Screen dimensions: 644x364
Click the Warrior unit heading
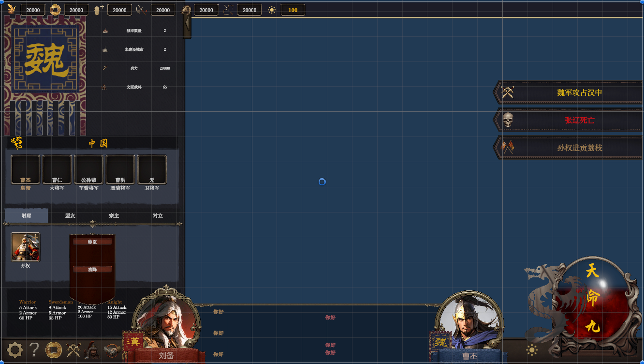28,302
